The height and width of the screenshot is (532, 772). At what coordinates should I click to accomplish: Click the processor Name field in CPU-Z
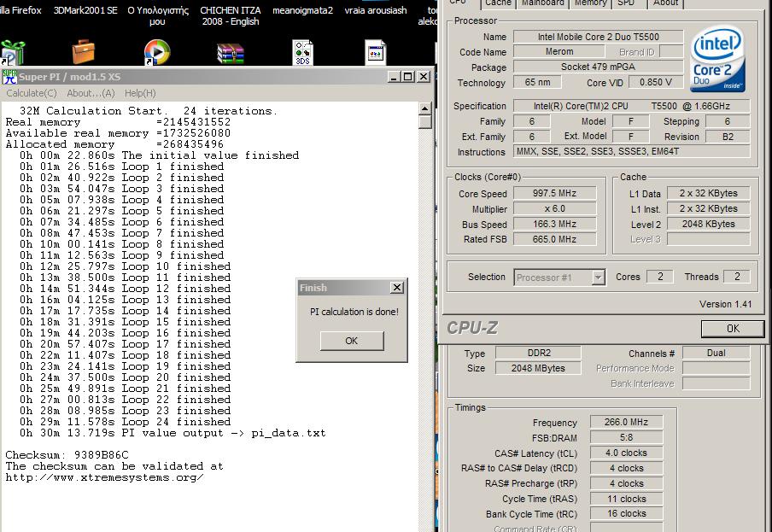pos(598,37)
